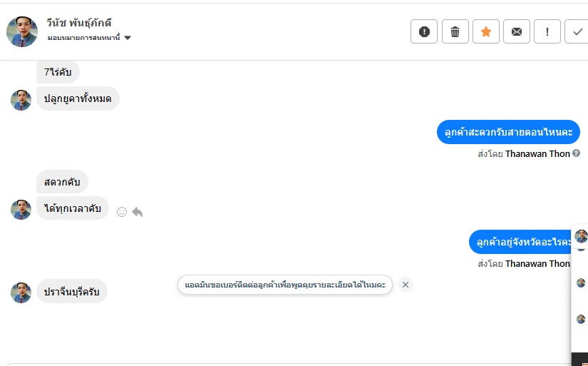Click the customer name วีนัช พันธุ์ภักดี
The image size is (588, 366).
(x=78, y=23)
